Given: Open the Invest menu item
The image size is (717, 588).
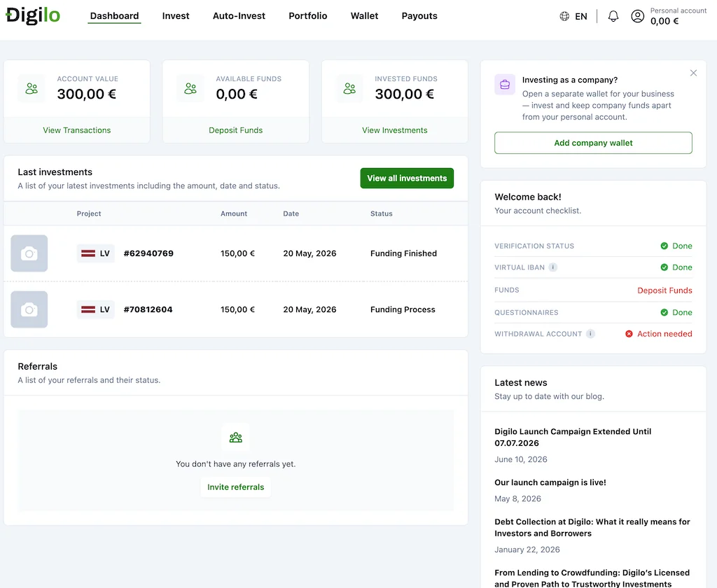Looking at the screenshot, I should coord(176,16).
